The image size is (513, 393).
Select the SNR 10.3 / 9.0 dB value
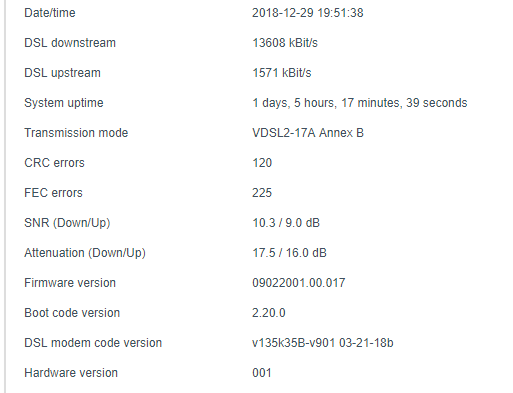click(x=286, y=223)
